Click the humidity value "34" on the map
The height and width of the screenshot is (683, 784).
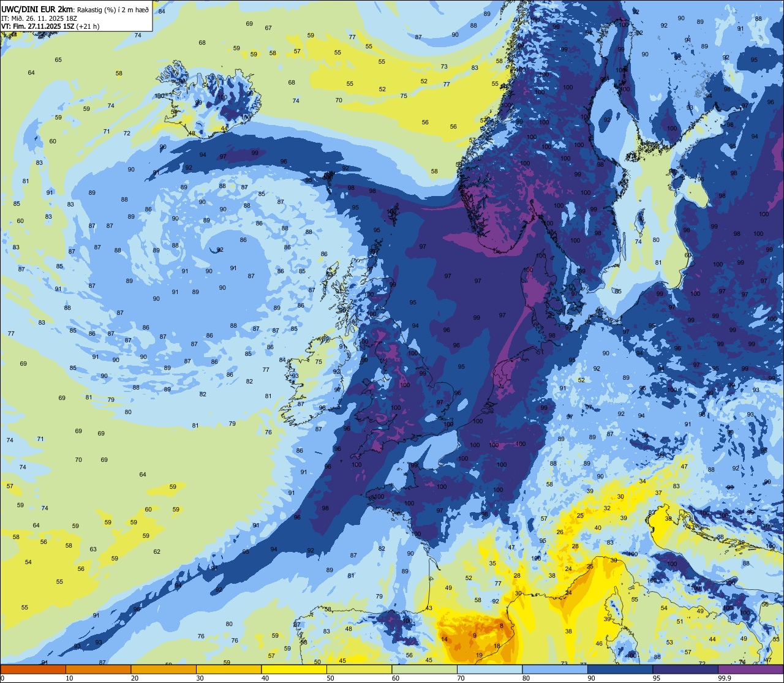pos(643,481)
